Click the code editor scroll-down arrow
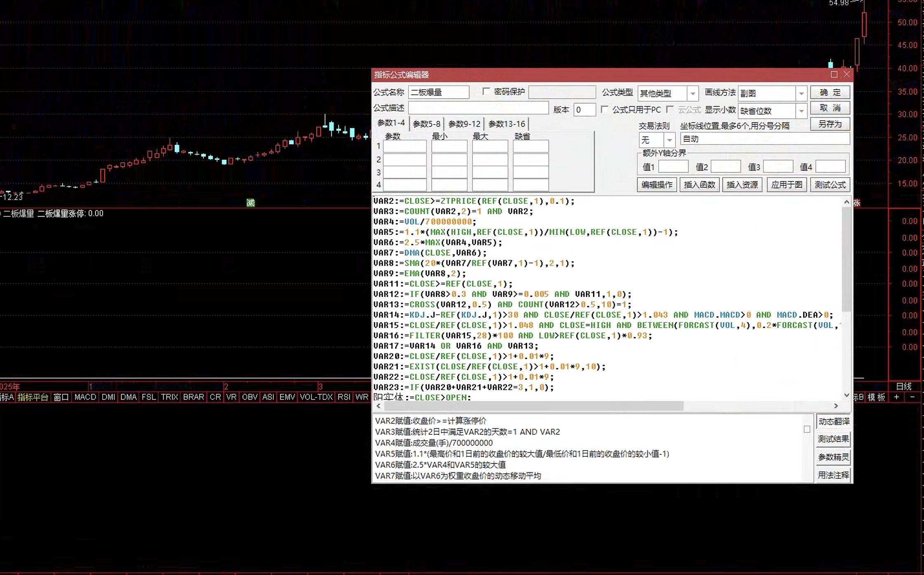 pyautogui.click(x=847, y=395)
